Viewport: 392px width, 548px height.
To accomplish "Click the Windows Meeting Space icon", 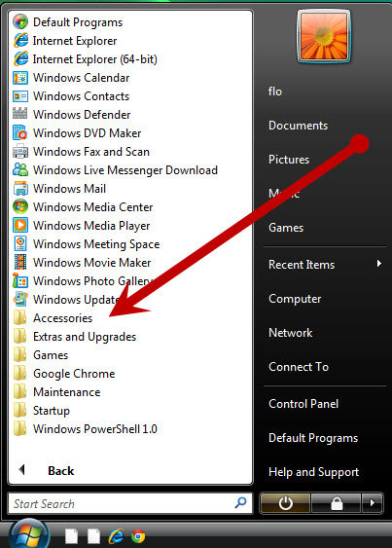I will pyautogui.click(x=20, y=244).
